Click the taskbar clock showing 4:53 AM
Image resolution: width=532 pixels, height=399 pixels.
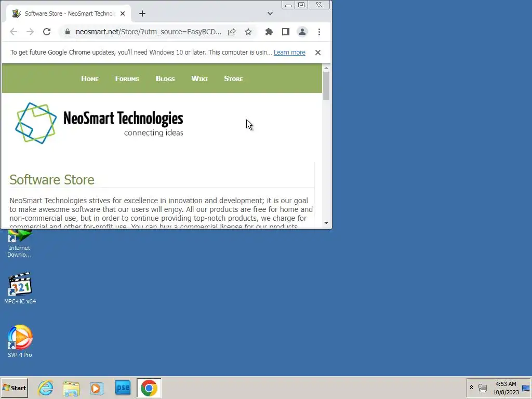[506, 388]
